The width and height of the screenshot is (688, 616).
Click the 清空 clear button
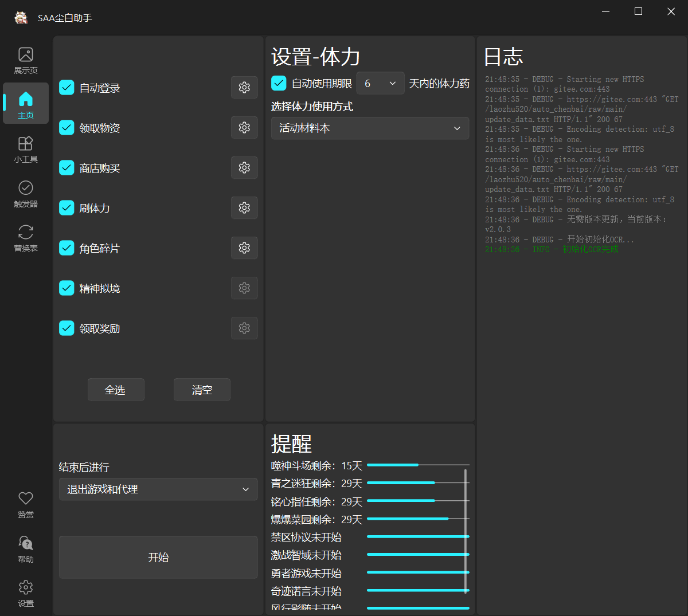coord(202,390)
